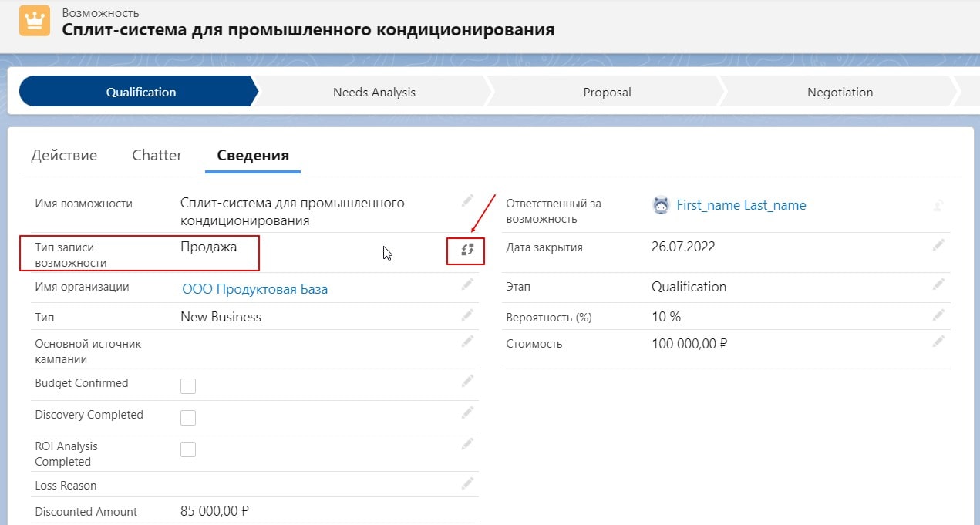Toggle the ROI Analysis Completed checkbox
The width and height of the screenshot is (980, 525).
[188, 449]
